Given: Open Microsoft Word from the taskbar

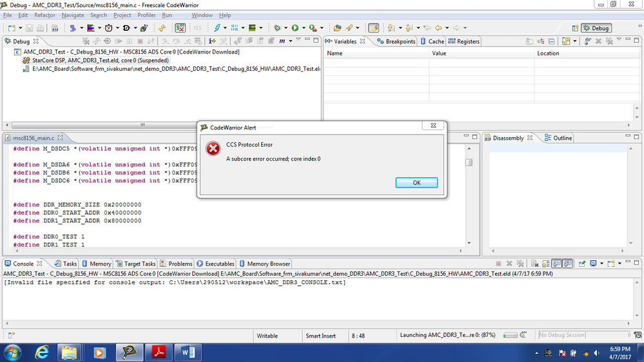Looking at the screenshot, I should pyautogui.click(x=188, y=352).
